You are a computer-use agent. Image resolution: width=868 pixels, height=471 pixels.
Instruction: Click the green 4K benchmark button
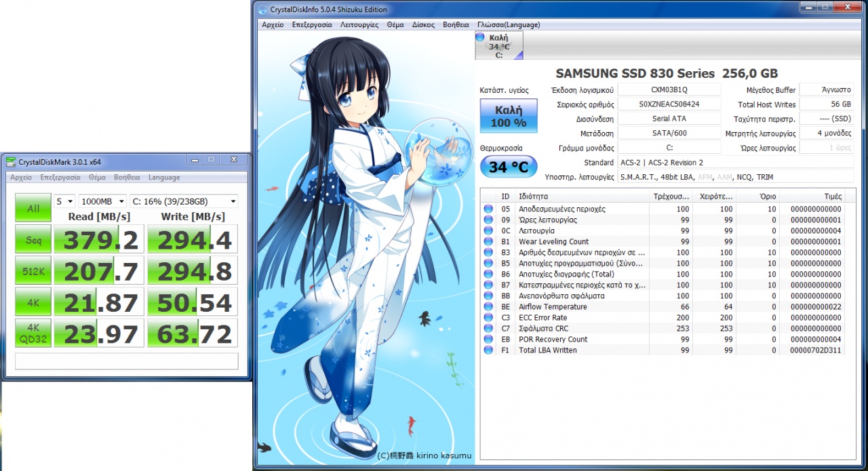[33, 302]
